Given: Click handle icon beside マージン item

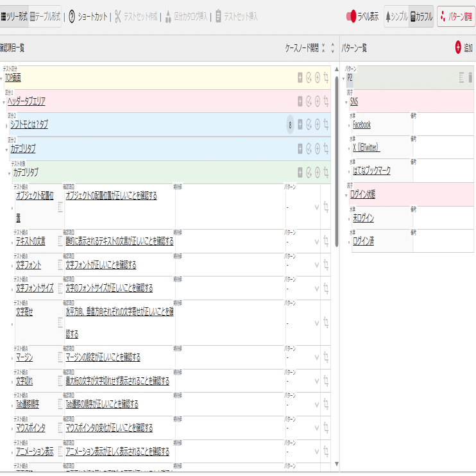Looking at the screenshot, I should pyautogui.click(x=60, y=357).
